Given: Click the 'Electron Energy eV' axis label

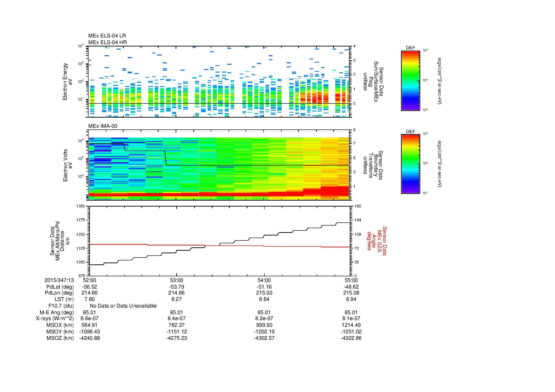Looking at the screenshot, I should [67, 82].
